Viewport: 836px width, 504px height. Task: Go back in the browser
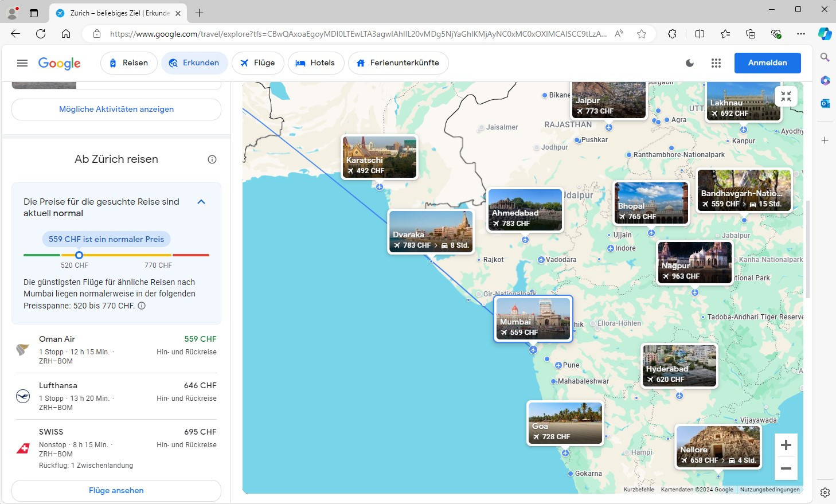pyautogui.click(x=15, y=34)
